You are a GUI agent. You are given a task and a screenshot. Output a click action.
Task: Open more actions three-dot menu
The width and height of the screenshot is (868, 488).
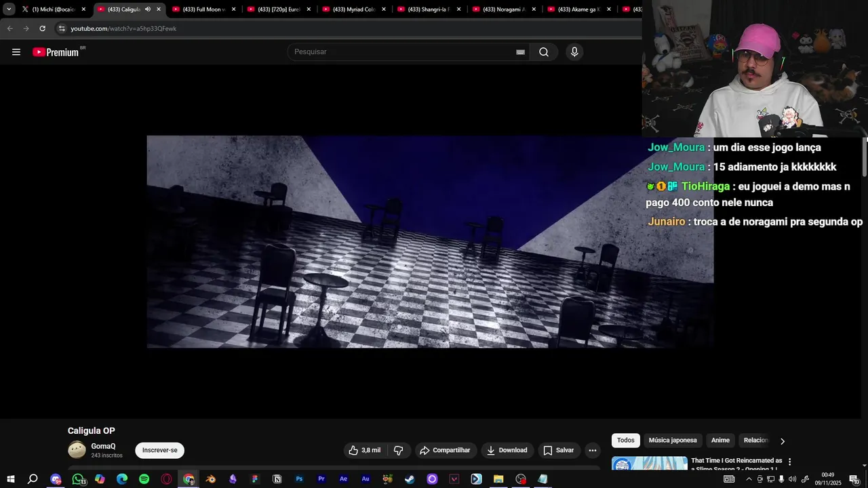592,450
